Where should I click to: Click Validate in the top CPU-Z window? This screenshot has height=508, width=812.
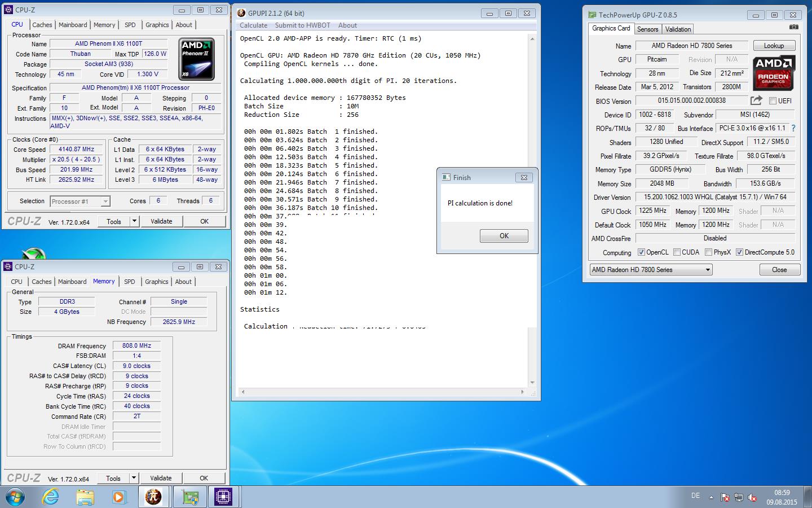pyautogui.click(x=161, y=221)
